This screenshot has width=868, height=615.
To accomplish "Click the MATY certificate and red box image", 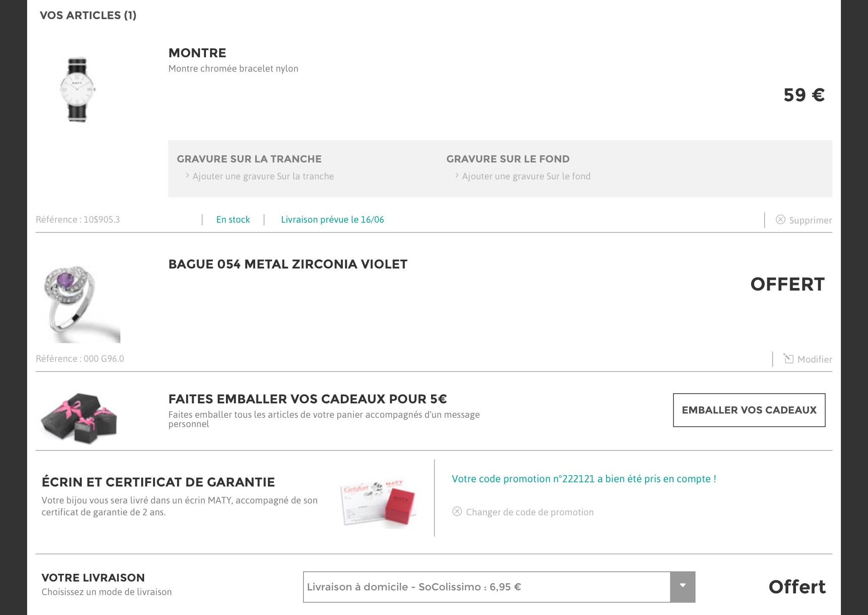I will click(379, 503).
